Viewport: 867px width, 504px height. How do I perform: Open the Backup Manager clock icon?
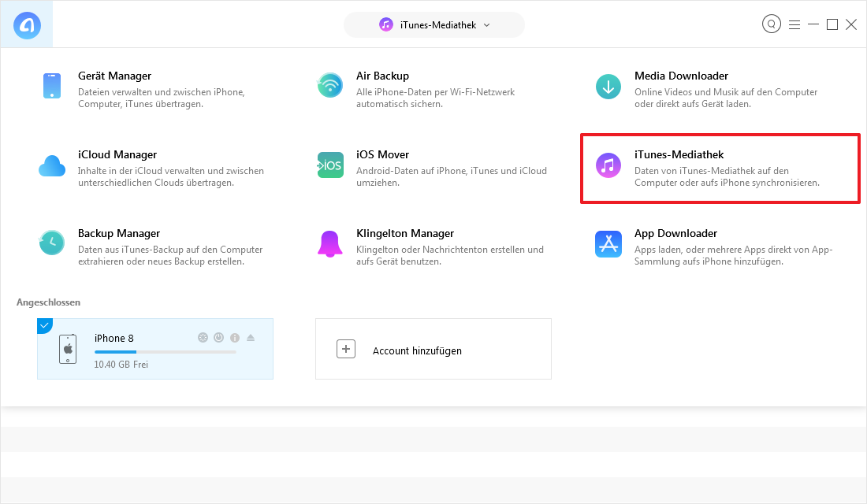point(52,243)
